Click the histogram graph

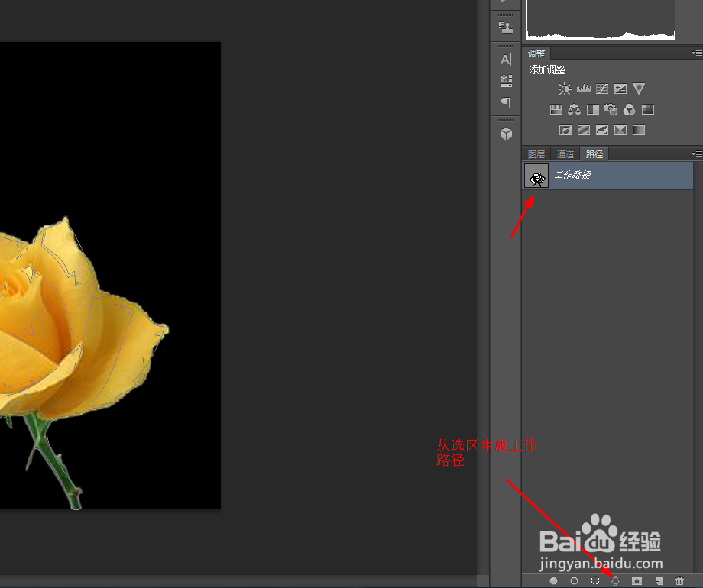point(601,20)
